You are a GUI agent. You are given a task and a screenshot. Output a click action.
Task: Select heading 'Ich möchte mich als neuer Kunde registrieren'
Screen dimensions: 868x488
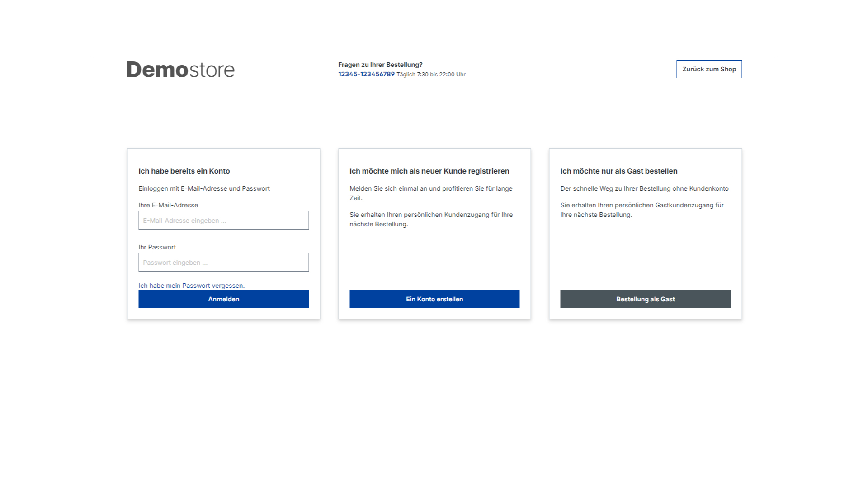429,171
